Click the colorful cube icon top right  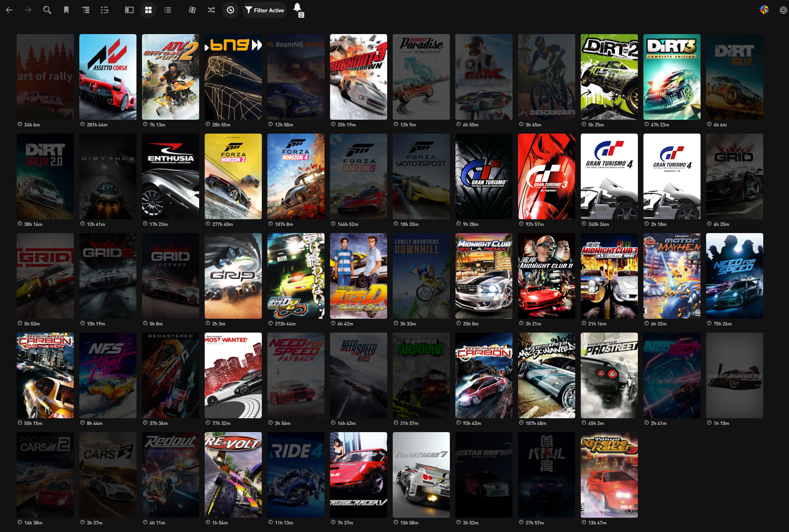click(764, 10)
